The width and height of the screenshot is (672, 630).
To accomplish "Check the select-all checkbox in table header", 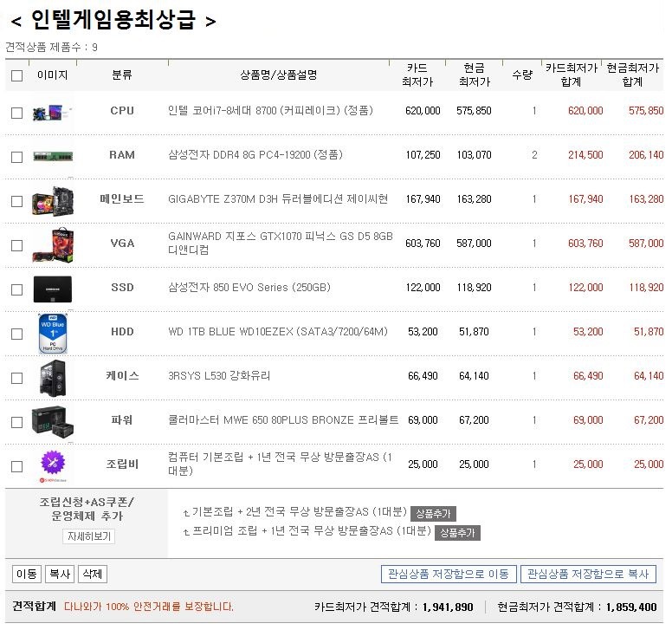I will tap(16, 76).
